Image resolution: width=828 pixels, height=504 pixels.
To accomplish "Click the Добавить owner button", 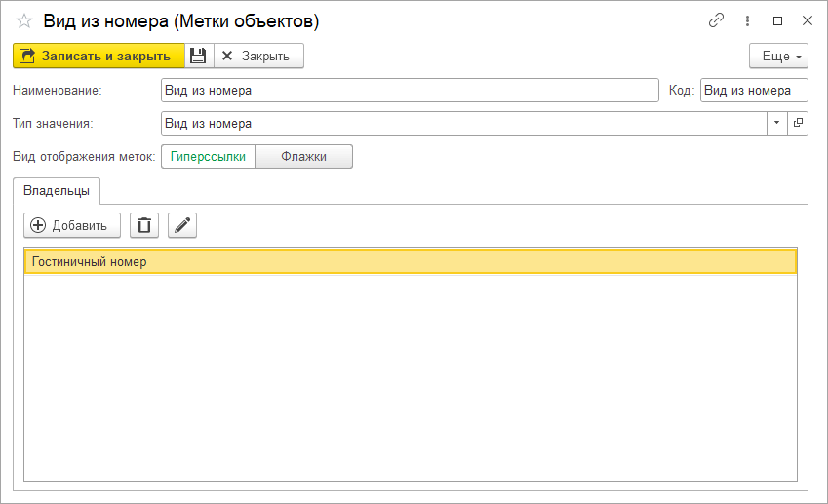I will (72, 225).
